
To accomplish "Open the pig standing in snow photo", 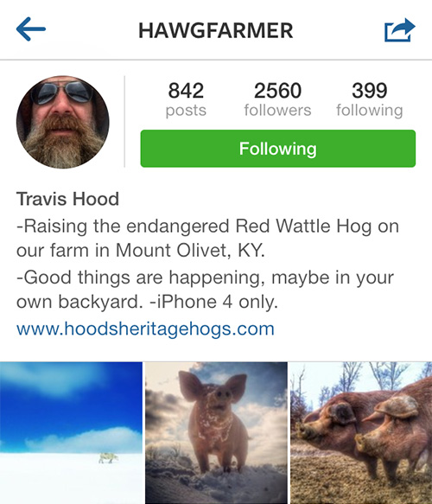I will 216,432.
